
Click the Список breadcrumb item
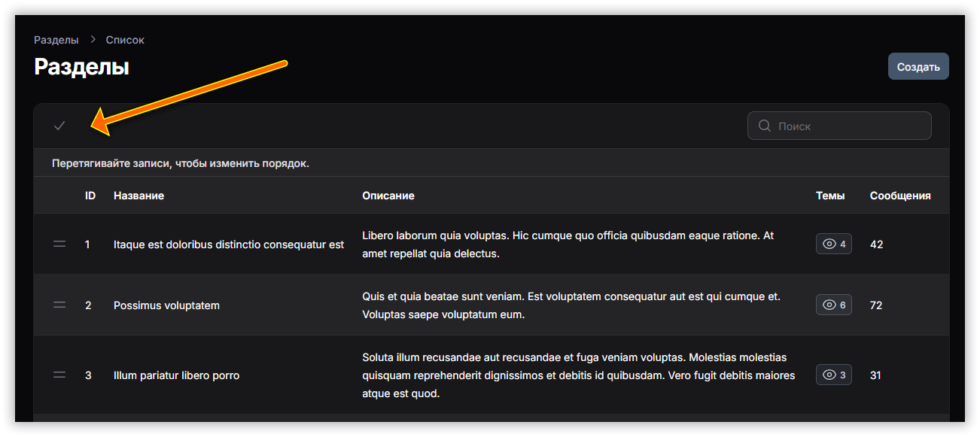[125, 40]
